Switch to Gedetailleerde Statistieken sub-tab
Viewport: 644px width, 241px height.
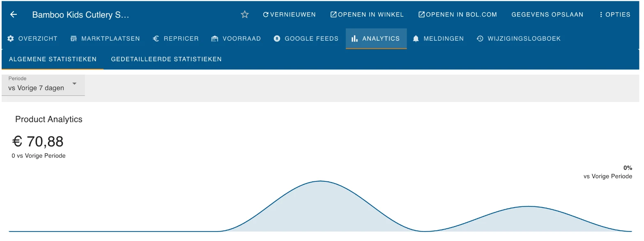pyautogui.click(x=166, y=59)
